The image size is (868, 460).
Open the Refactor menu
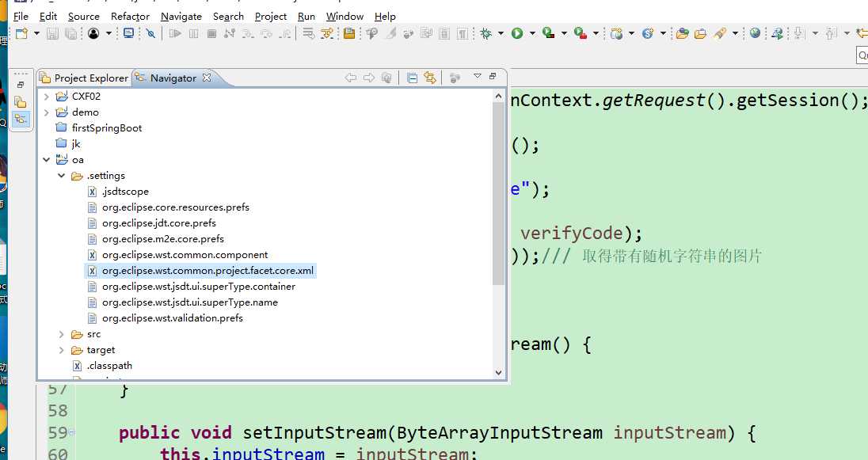(130, 16)
